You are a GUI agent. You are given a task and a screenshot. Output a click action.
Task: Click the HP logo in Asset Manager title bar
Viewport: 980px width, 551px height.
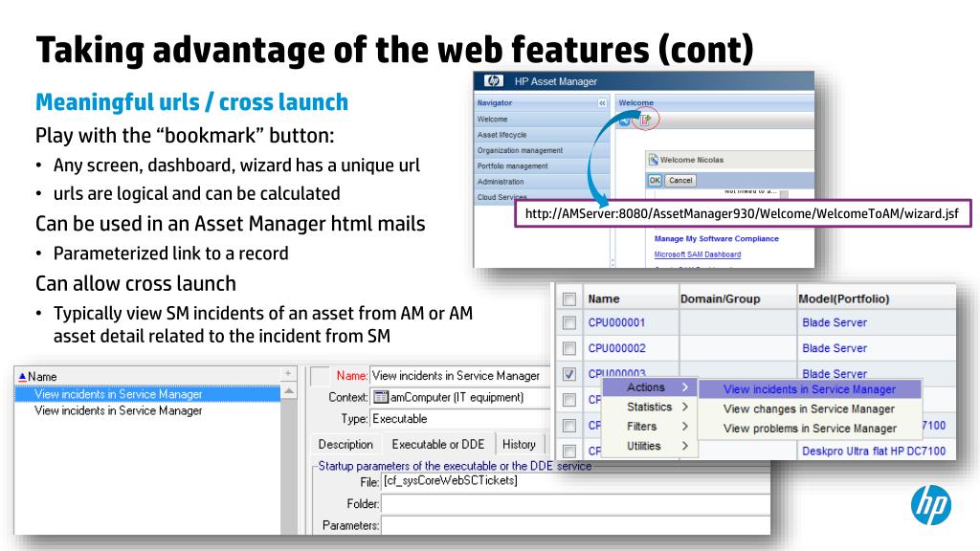click(494, 81)
